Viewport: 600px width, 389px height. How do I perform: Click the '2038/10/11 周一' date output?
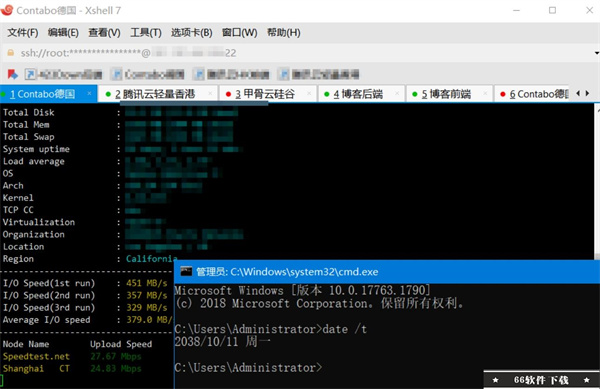tap(223, 342)
